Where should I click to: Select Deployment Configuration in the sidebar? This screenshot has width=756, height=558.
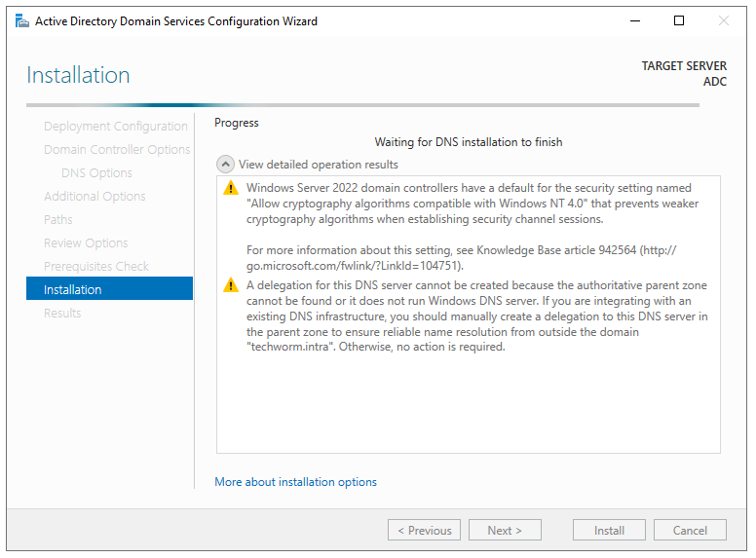115,127
